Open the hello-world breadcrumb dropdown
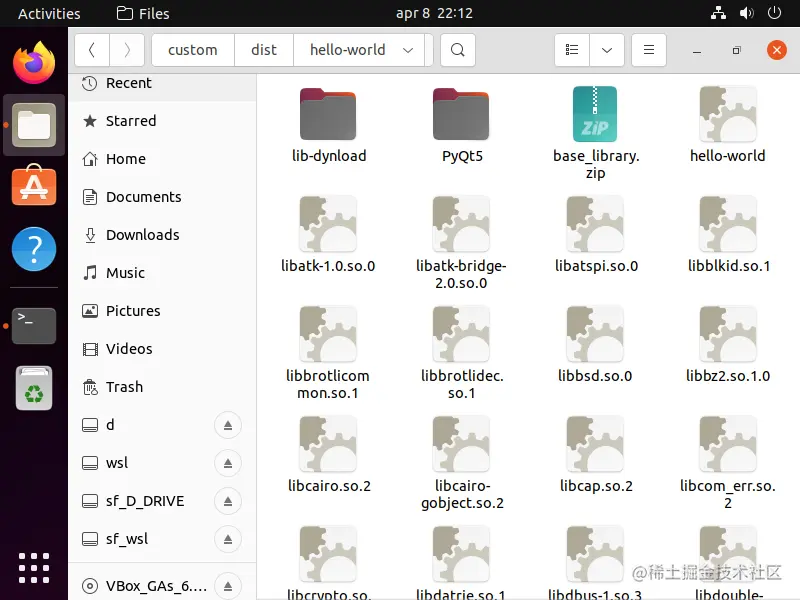 (x=407, y=49)
